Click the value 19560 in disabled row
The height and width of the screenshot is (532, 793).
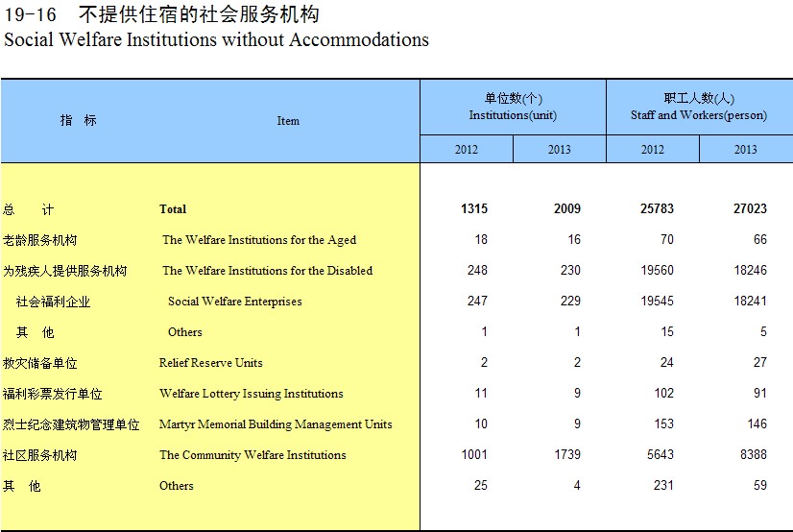point(657,271)
